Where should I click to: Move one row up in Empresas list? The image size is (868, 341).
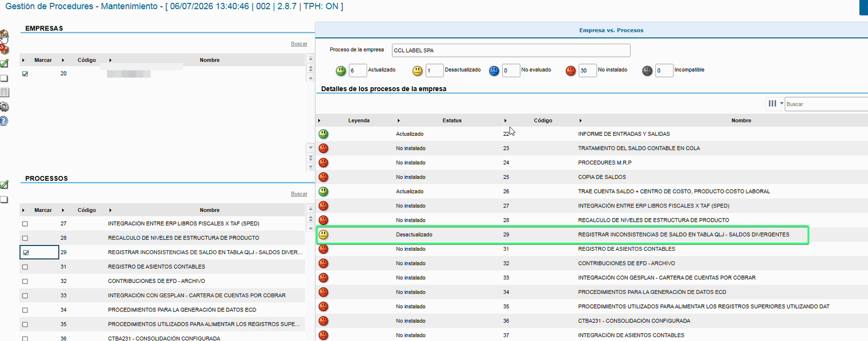(x=310, y=78)
